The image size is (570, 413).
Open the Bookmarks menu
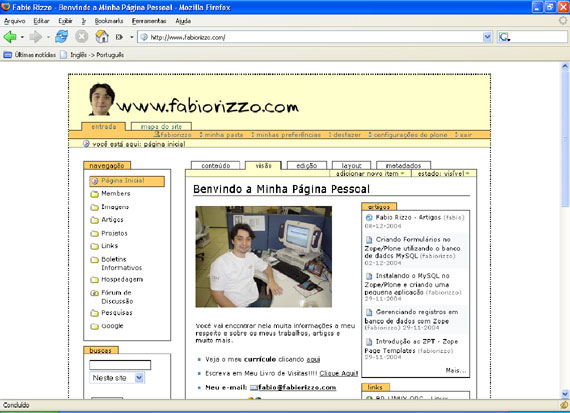(x=109, y=21)
